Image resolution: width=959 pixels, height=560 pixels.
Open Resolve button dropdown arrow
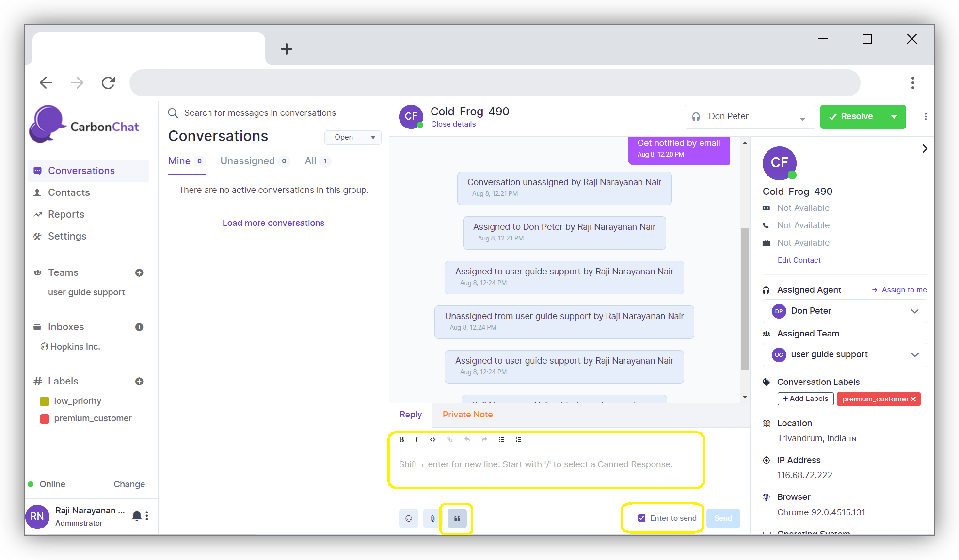point(894,117)
